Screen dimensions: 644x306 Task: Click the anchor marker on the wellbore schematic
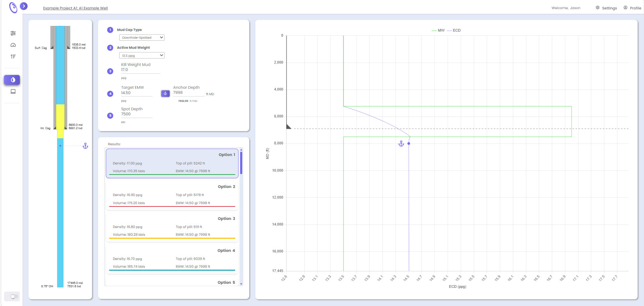85,146
